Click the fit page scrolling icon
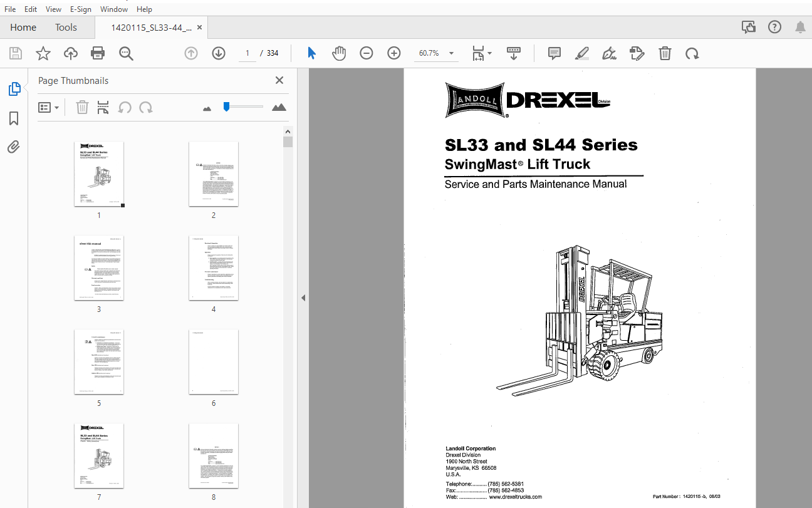The image size is (812, 508). 479,53
